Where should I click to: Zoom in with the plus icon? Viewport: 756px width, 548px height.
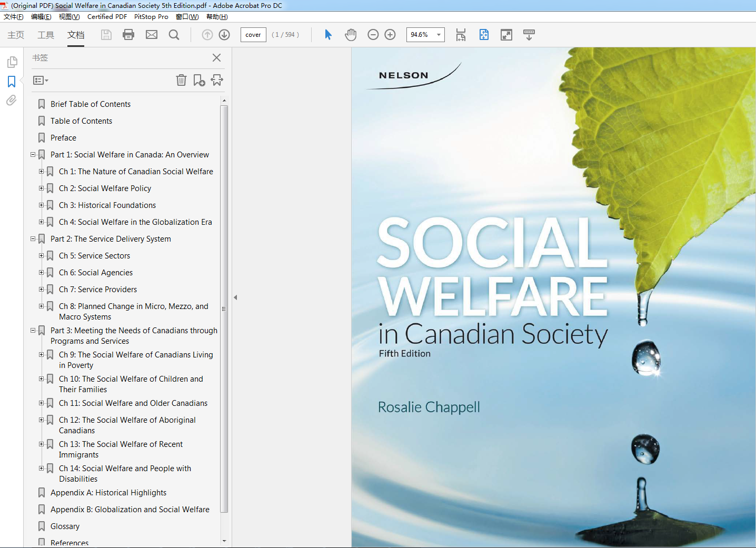tap(390, 35)
